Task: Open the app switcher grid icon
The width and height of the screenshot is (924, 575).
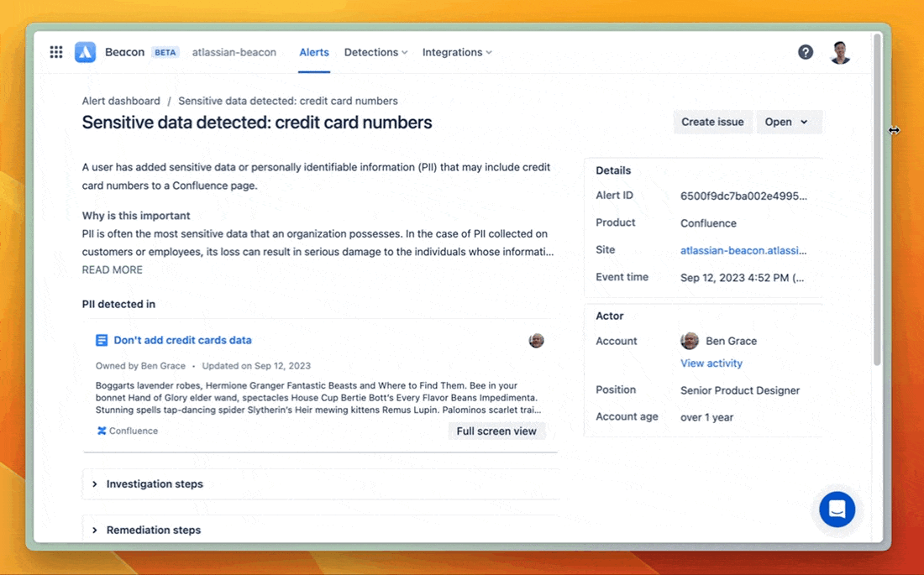Action: coord(56,52)
